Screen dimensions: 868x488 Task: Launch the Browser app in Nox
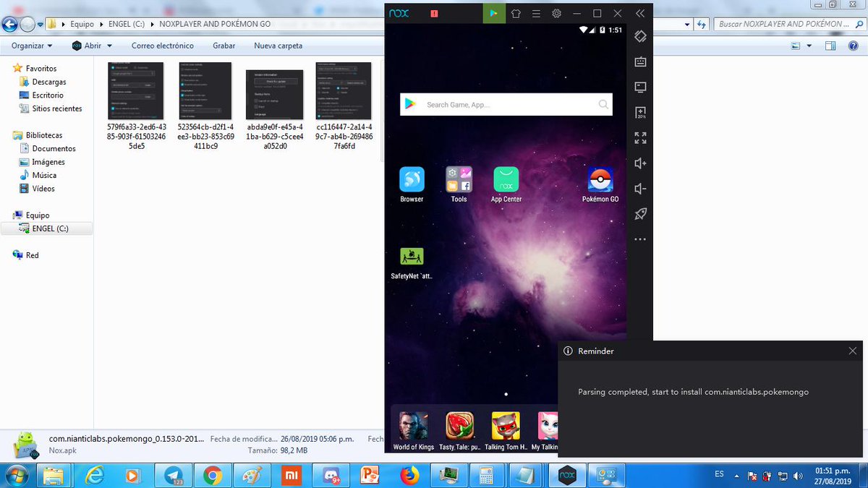[412, 184]
